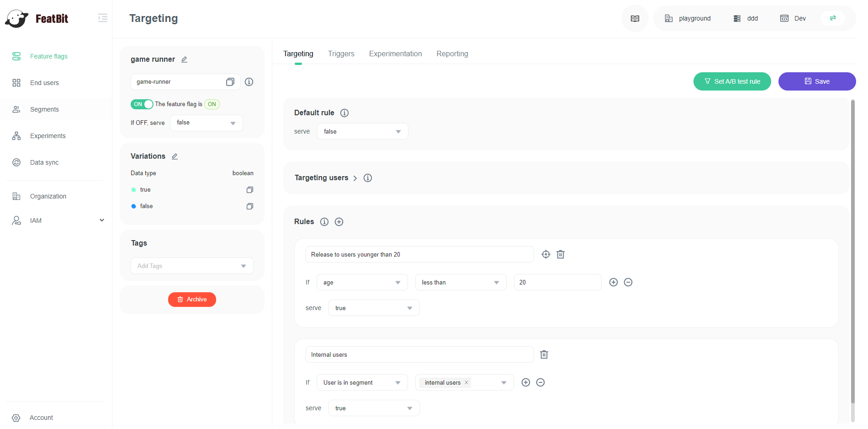
Task: Toggle the feature flag ON switch
Action: point(142,104)
